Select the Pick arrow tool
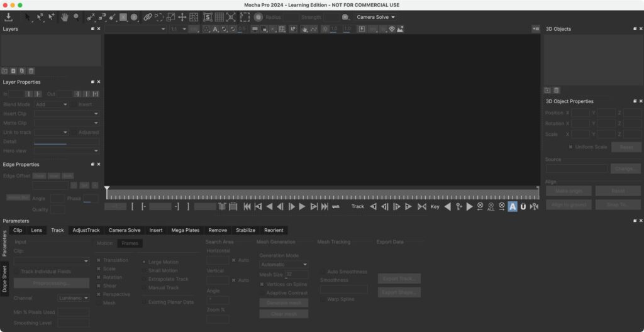This screenshot has width=644, height=332. coord(28,17)
